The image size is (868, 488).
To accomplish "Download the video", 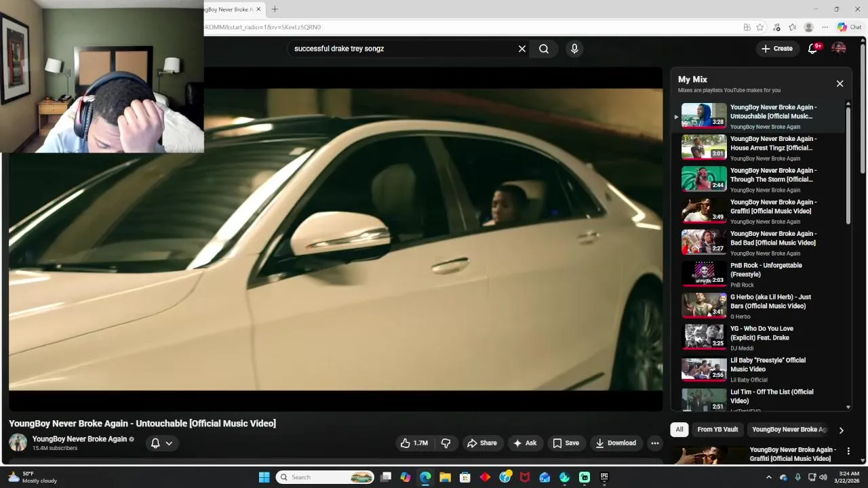I will [616, 443].
